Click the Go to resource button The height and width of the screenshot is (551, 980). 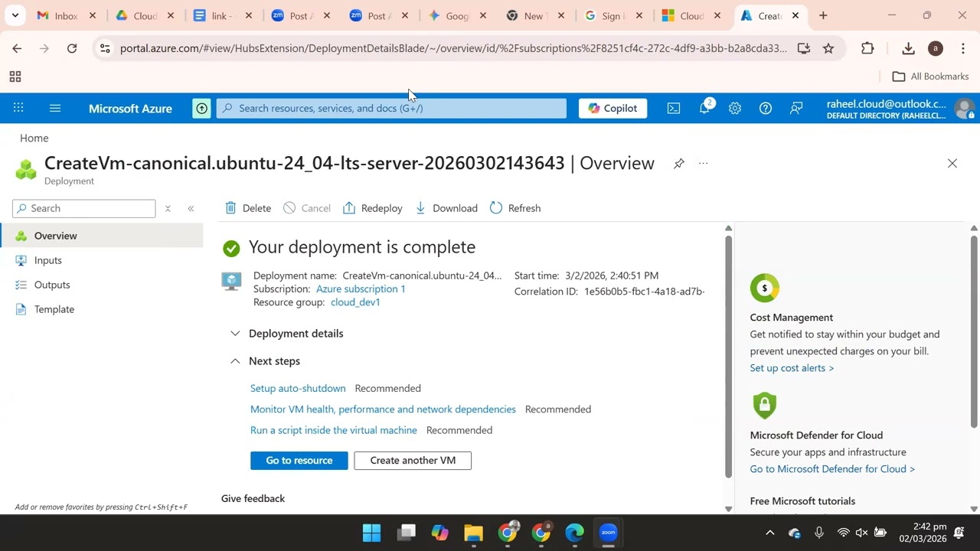299,460
